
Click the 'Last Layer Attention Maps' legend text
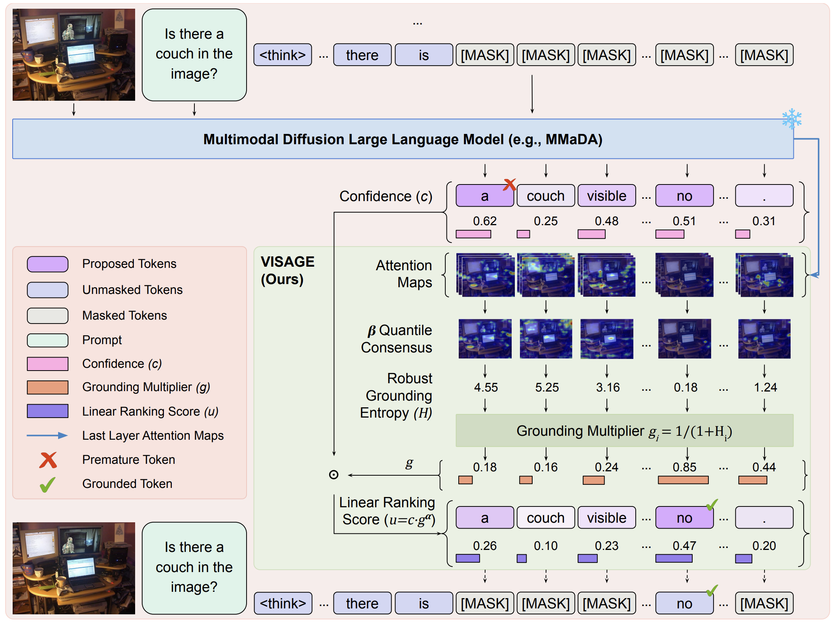click(x=153, y=435)
